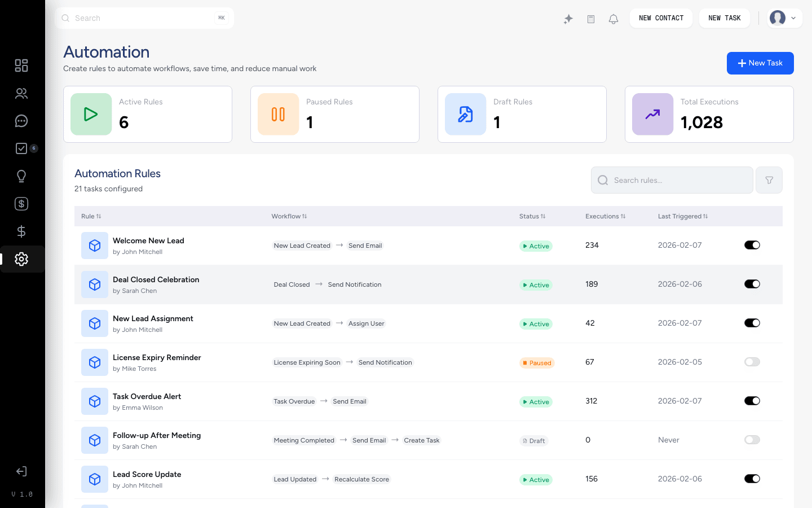This screenshot has width=812, height=508.
Task: Click the Active Rules play icon
Action: [x=91, y=114]
